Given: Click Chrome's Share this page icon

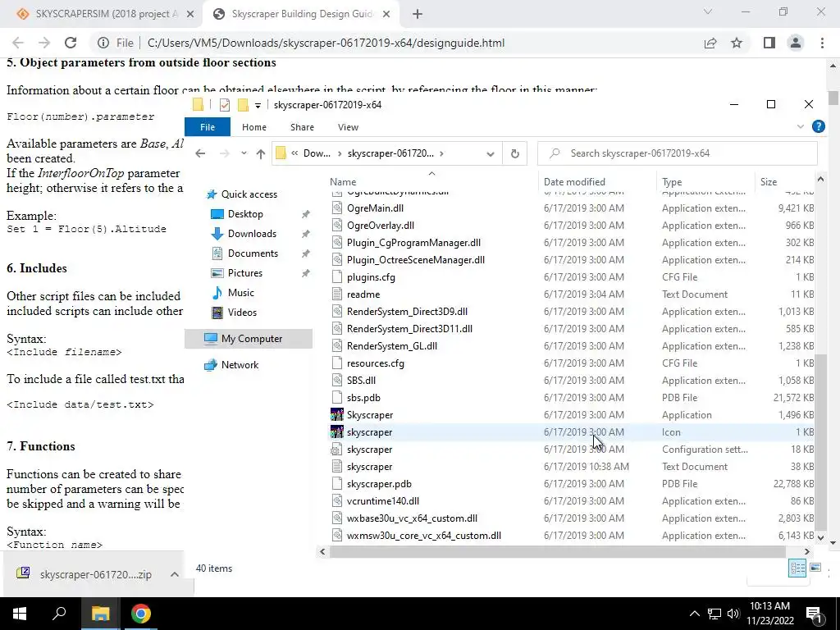Looking at the screenshot, I should coord(710,43).
